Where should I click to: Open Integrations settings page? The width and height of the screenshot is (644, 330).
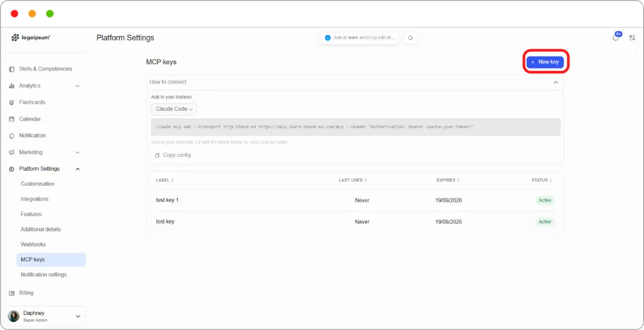tap(34, 199)
